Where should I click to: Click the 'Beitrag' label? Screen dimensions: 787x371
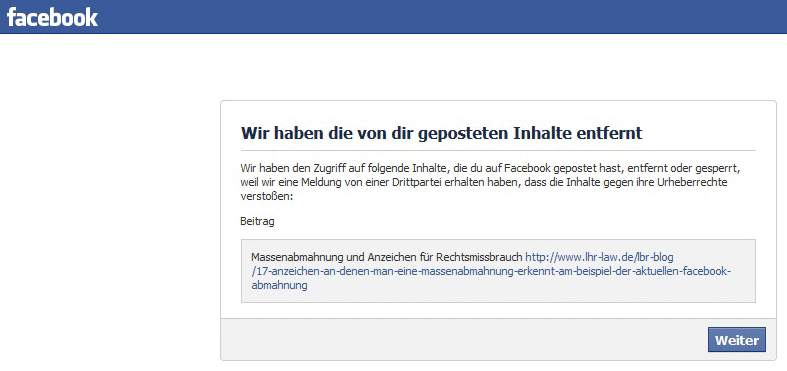click(x=257, y=221)
